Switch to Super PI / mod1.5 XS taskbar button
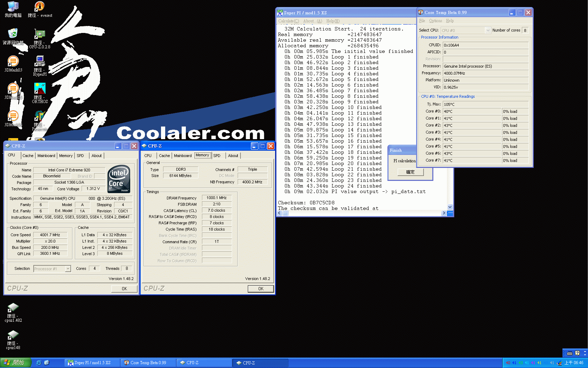This screenshot has width=588, height=368. (x=92, y=363)
